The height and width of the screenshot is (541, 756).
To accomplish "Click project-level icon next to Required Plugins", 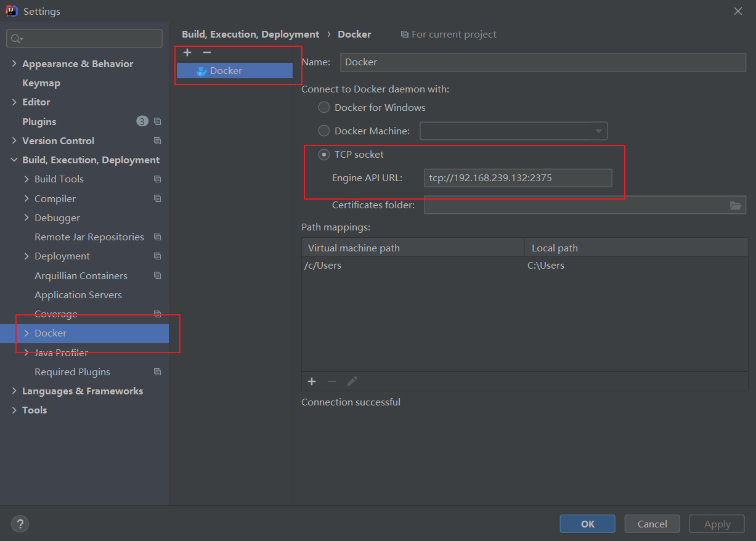I will tap(157, 372).
